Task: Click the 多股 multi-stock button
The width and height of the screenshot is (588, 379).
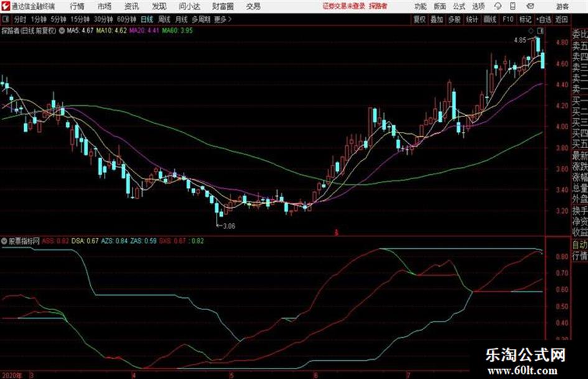Action: click(x=454, y=19)
